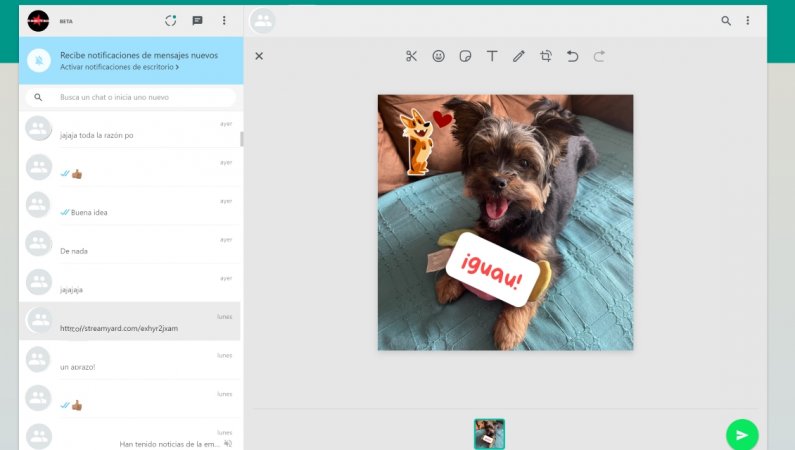Click magnifier icon in search box

point(38,97)
